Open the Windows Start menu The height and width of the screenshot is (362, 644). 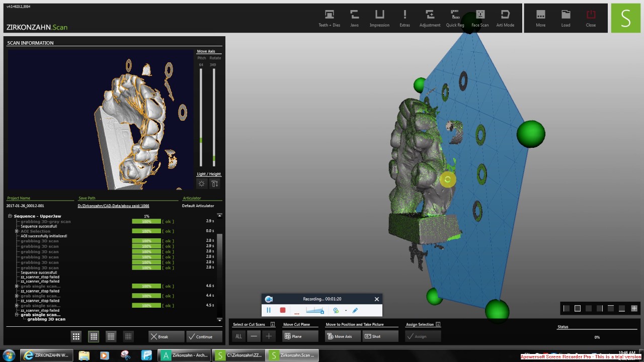click(9, 355)
